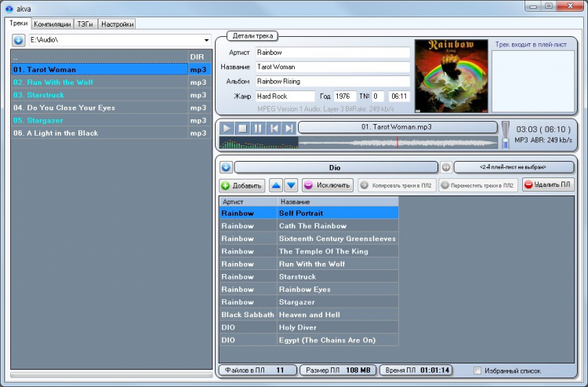The height and width of the screenshot is (387, 588).
Task: Select the parent directory '..' row
Action: 111,57
